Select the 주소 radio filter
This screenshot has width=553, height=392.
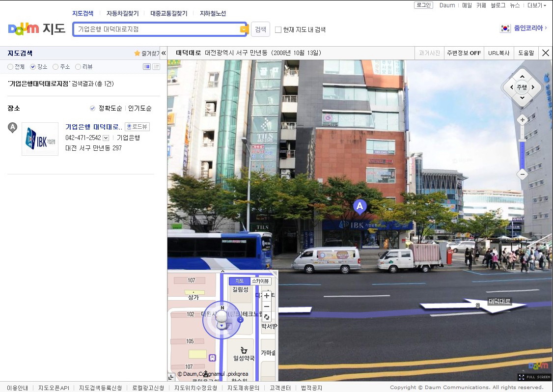click(x=55, y=67)
